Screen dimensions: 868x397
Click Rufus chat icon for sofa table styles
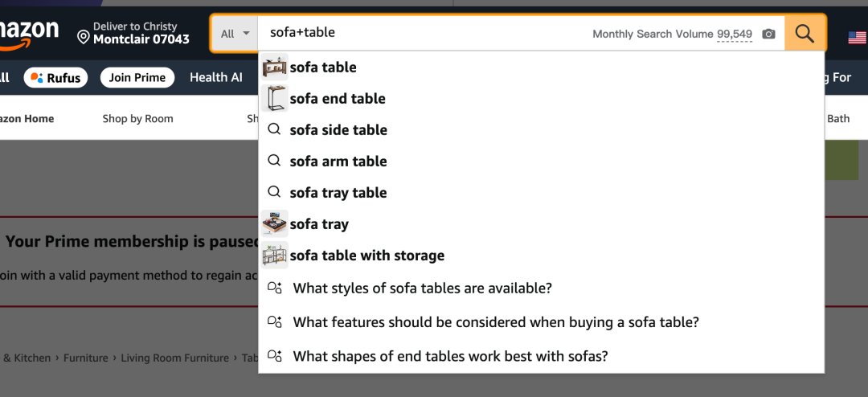pos(275,288)
